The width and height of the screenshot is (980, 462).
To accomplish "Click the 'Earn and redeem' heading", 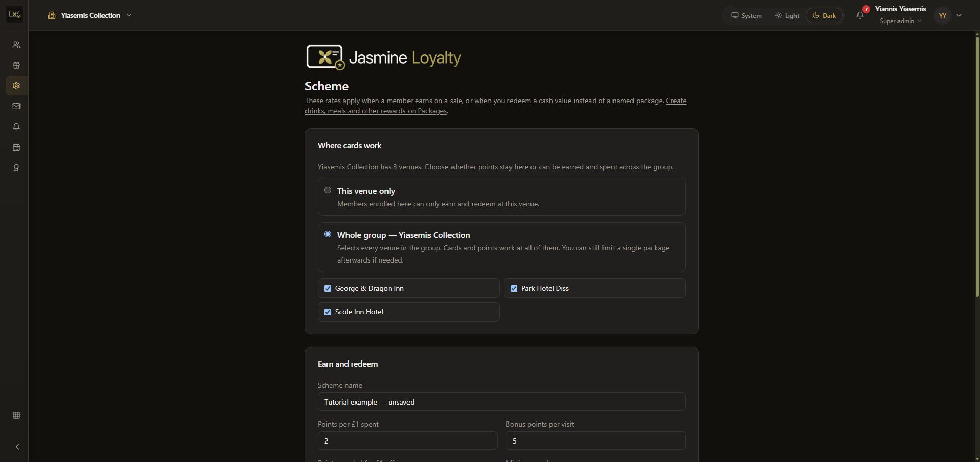I will [348, 364].
